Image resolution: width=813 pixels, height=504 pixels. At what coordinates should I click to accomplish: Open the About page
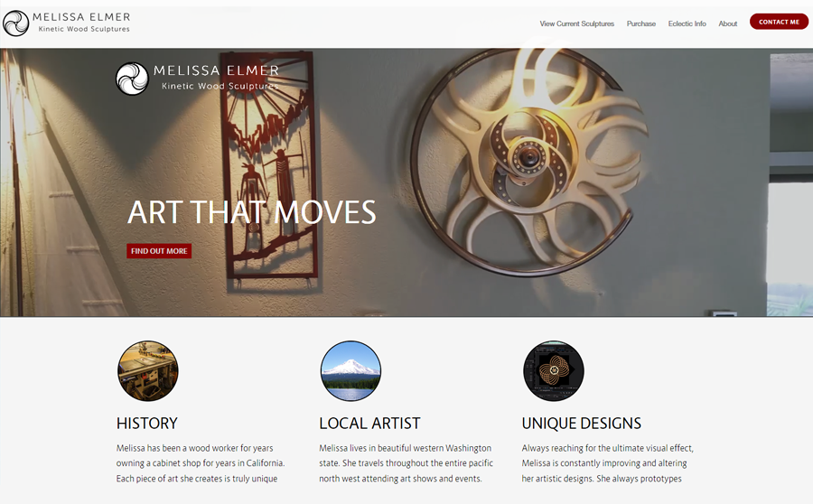coord(727,23)
